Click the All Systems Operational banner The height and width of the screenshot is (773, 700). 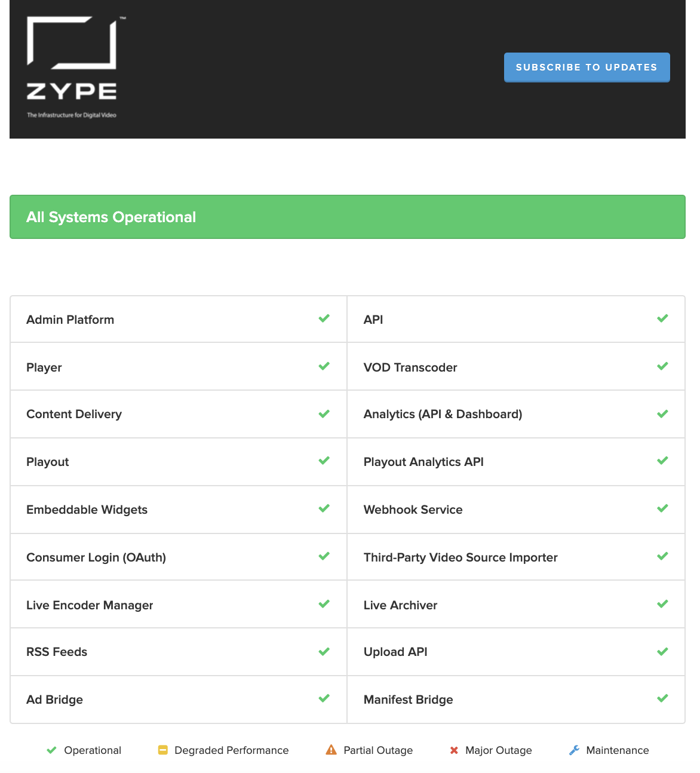pyautogui.click(x=348, y=217)
